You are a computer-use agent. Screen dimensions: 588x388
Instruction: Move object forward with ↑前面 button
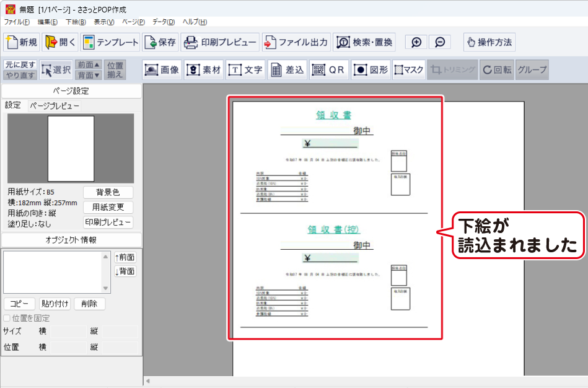tap(125, 257)
